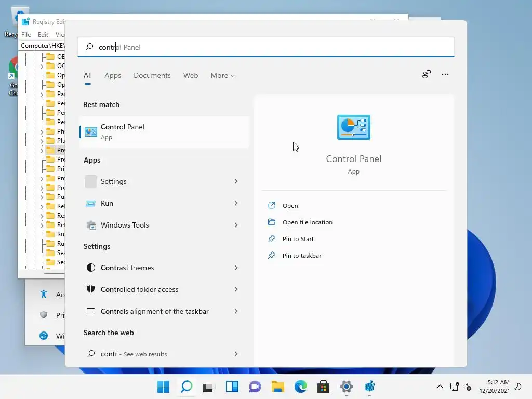
Task: Click the Search icon on the taskbar
Action: (187, 387)
